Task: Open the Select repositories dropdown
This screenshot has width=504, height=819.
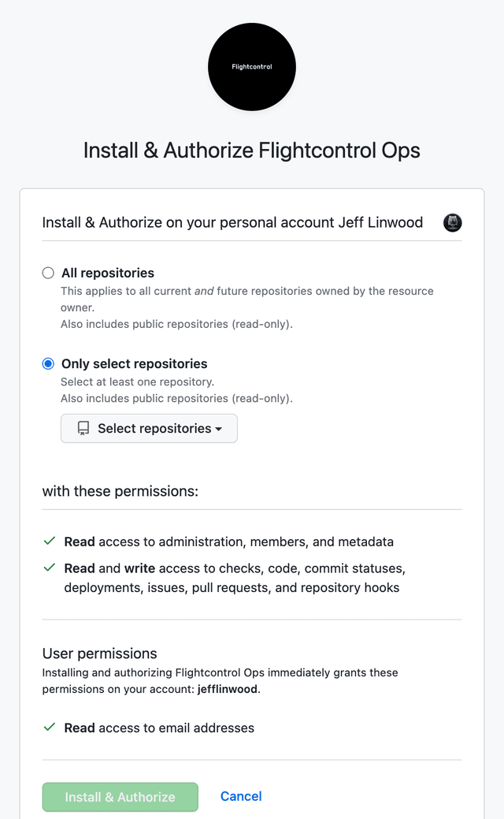Action: 149,428
